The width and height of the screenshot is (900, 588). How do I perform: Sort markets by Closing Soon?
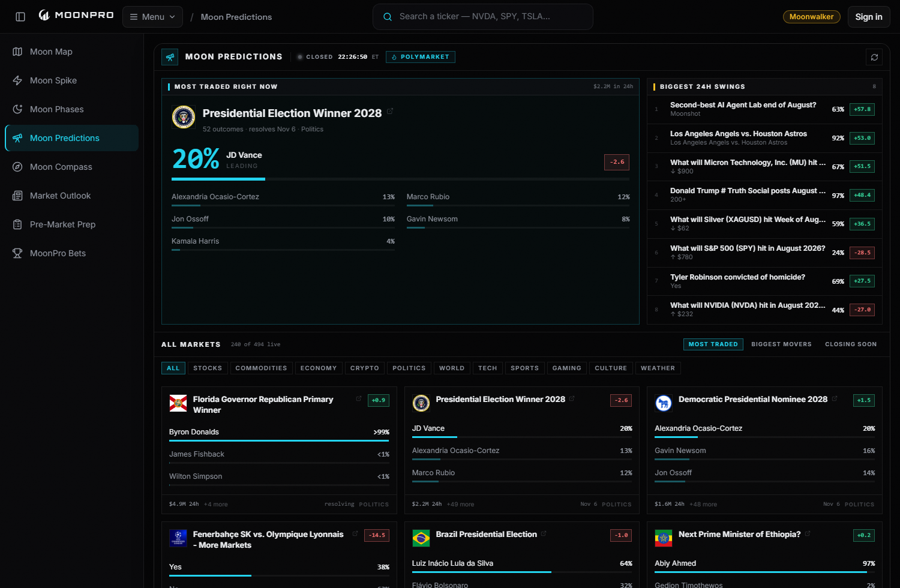click(x=851, y=344)
